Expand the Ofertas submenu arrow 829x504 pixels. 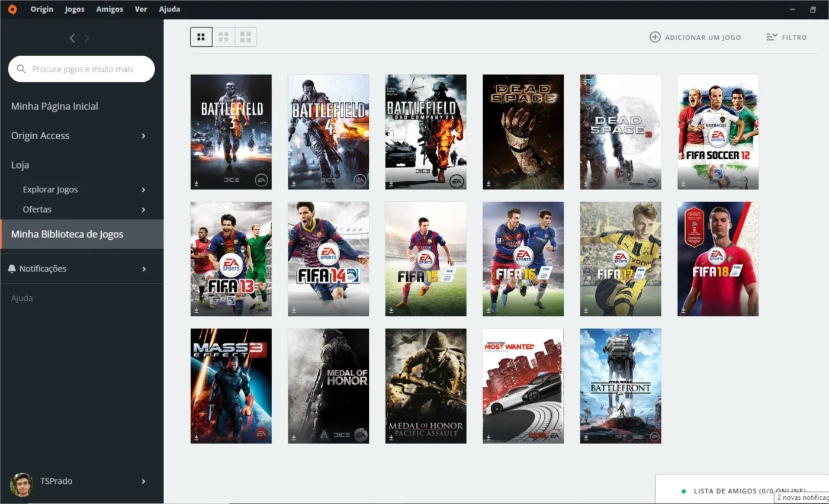[x=143, y=210]
